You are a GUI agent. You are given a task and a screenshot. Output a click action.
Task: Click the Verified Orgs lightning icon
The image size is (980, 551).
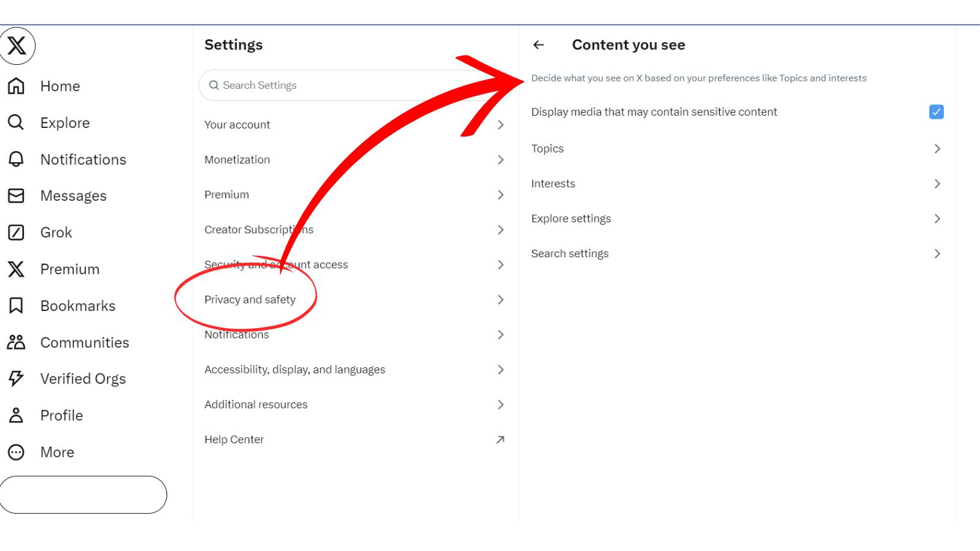[x=15, y=378]
